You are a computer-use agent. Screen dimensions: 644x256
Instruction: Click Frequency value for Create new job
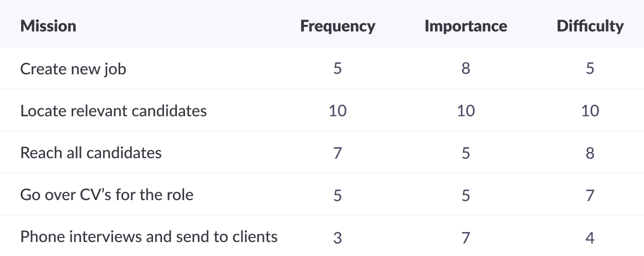click(337, 68)
